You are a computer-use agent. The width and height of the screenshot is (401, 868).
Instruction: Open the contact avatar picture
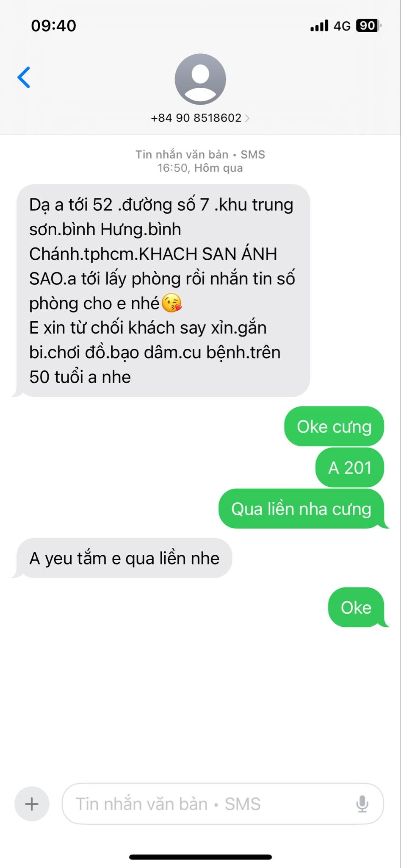pyautogui.click(x=200, y=79)
